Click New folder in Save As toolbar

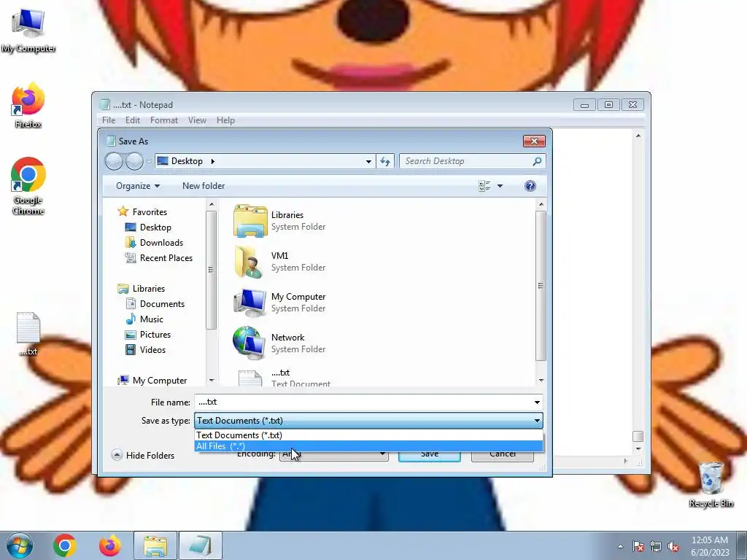[x=204, y=186]
